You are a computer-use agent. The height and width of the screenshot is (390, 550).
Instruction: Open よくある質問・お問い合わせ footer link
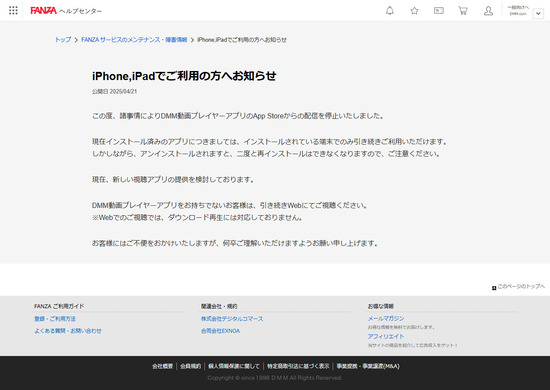pos(68,331)
